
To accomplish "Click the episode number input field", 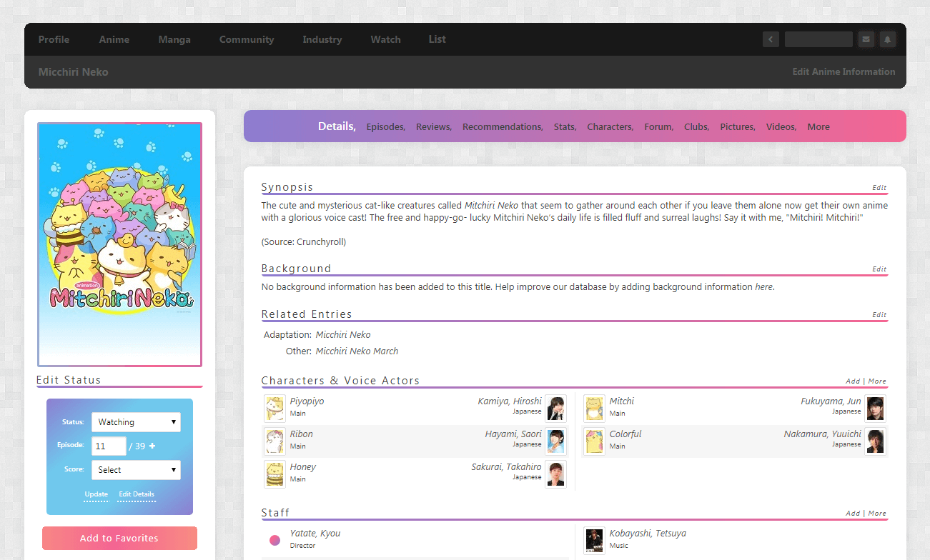I will pyautogui.click(x=109, y=446).
